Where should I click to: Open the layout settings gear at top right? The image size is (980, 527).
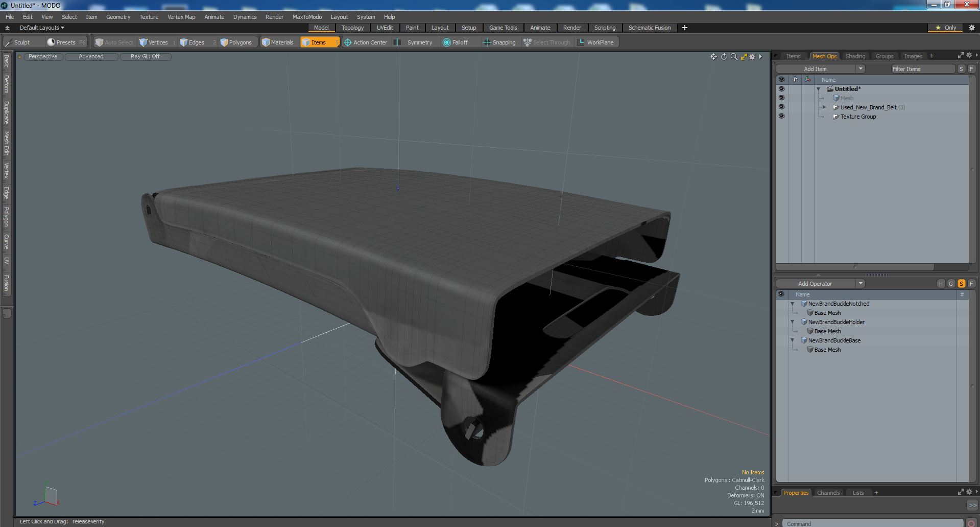971,28
